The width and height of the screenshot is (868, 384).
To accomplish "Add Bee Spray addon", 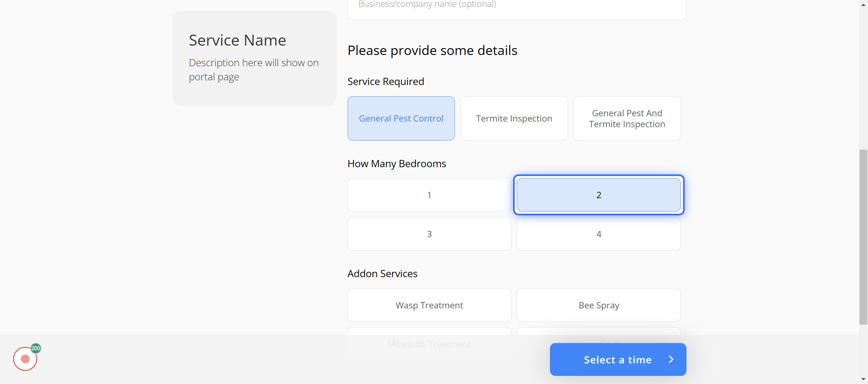I will pos(598,305).
